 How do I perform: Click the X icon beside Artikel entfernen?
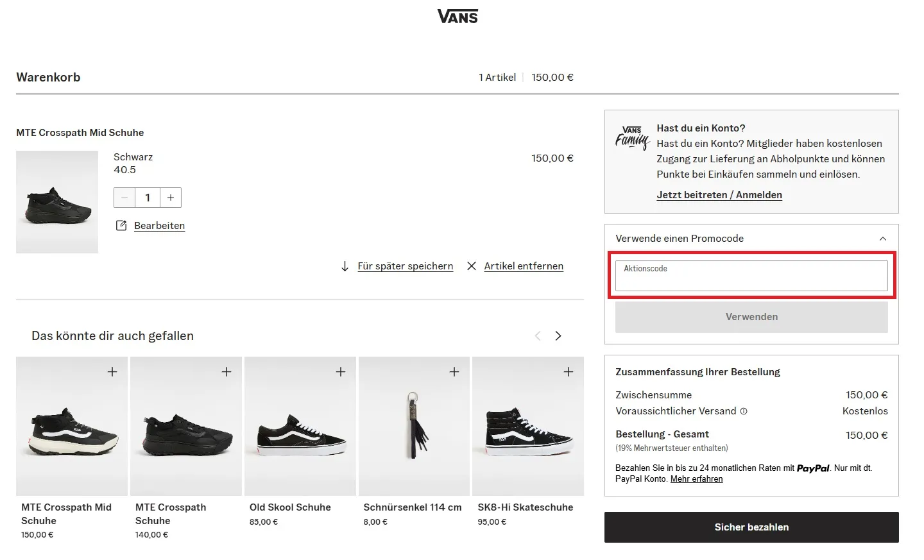(472, 266)
